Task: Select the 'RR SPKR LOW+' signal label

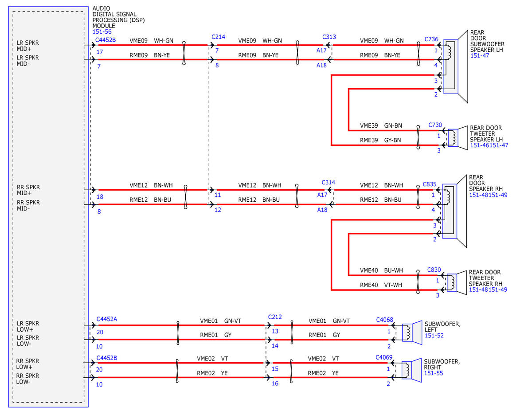Action: point(28,364)
